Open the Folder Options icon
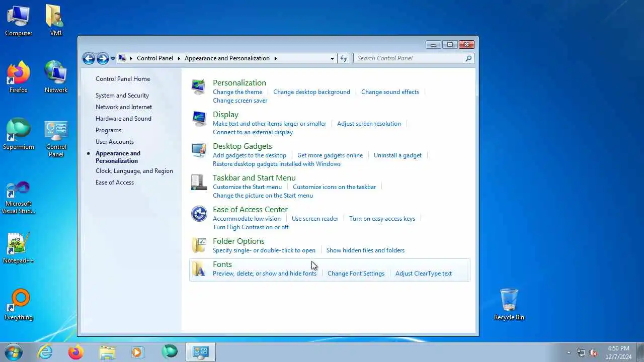The width and height of the screenshot is (644, 362). [x=199, y=245]
